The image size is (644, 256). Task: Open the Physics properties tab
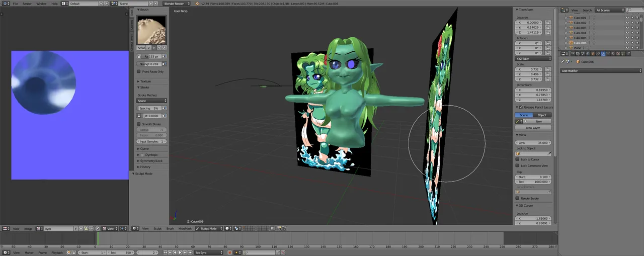[628, 54]
